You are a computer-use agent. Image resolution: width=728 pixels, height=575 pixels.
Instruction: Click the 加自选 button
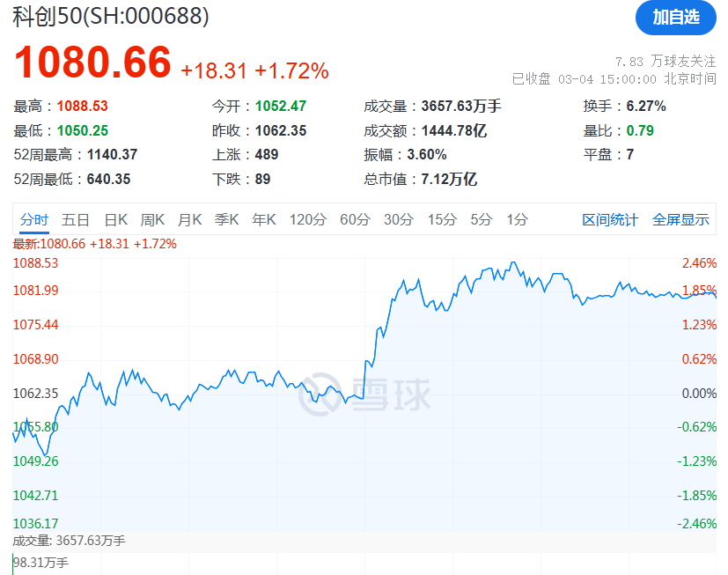click(675, 17)
